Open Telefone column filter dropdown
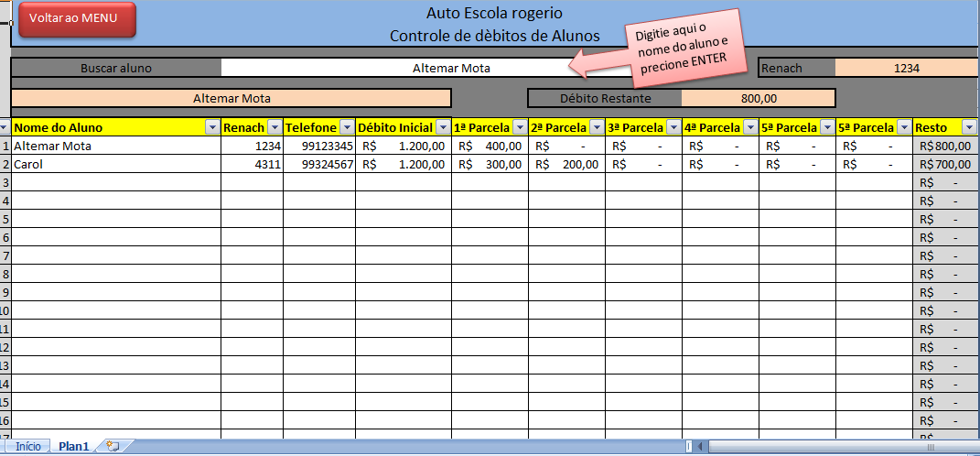 [x=347, y=127]
